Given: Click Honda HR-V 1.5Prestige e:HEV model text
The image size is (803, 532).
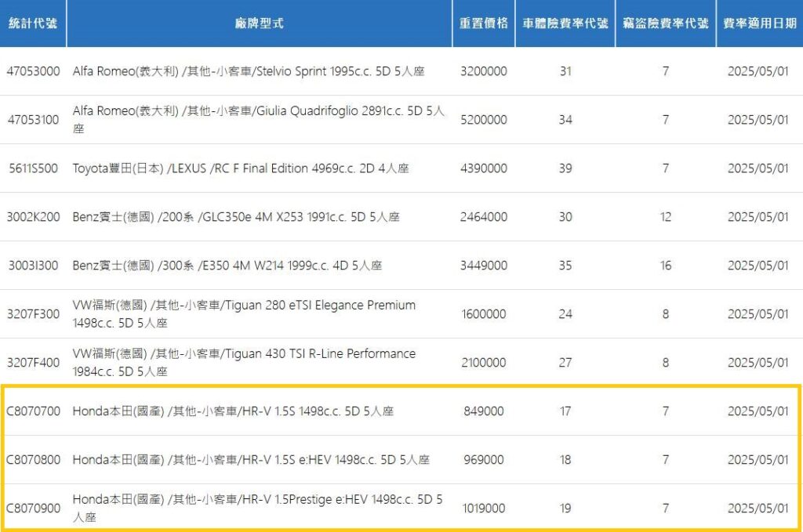Looking at the screenshot, I should click(x=257, y=508).
